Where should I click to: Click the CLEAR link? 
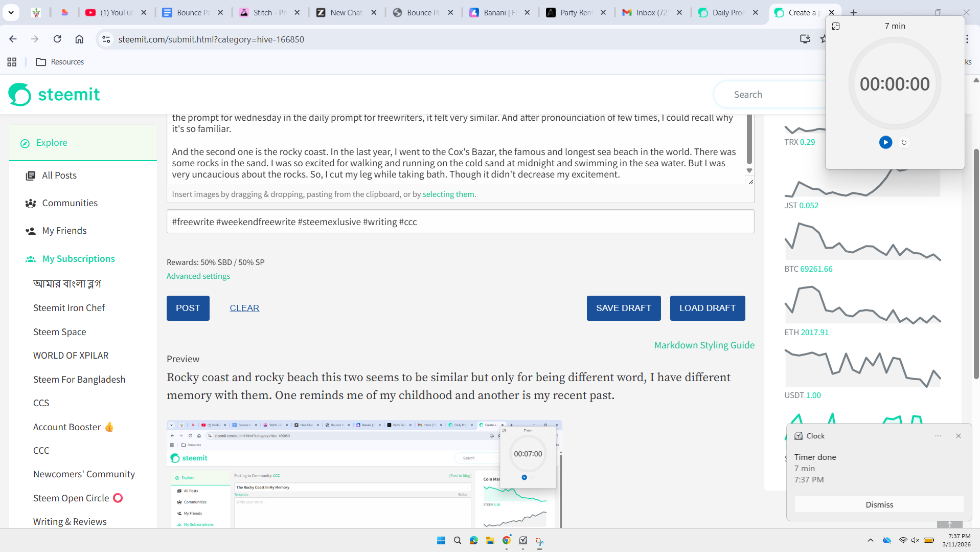click(x=244, y=308)
